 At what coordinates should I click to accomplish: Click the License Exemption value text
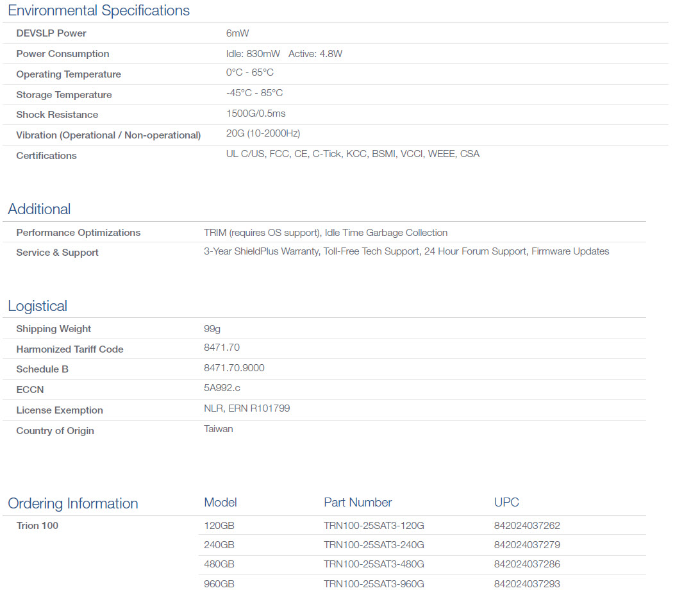(x=247, y=408)
